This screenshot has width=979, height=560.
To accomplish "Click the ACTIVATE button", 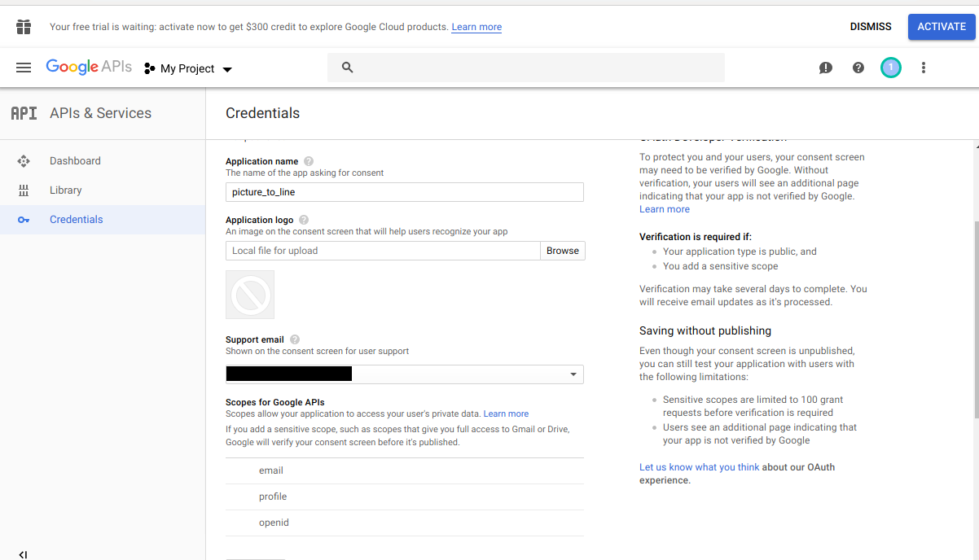I will click(x=942, y=26).
